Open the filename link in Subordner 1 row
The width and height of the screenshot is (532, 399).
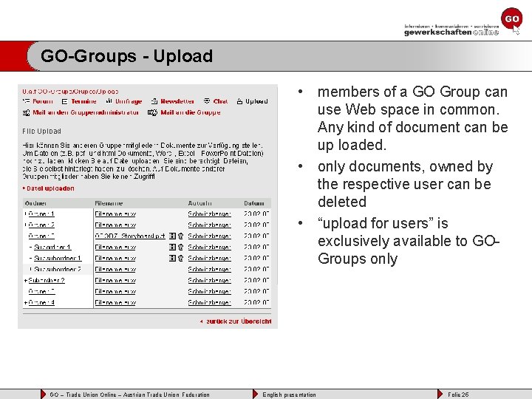[115, 247]
